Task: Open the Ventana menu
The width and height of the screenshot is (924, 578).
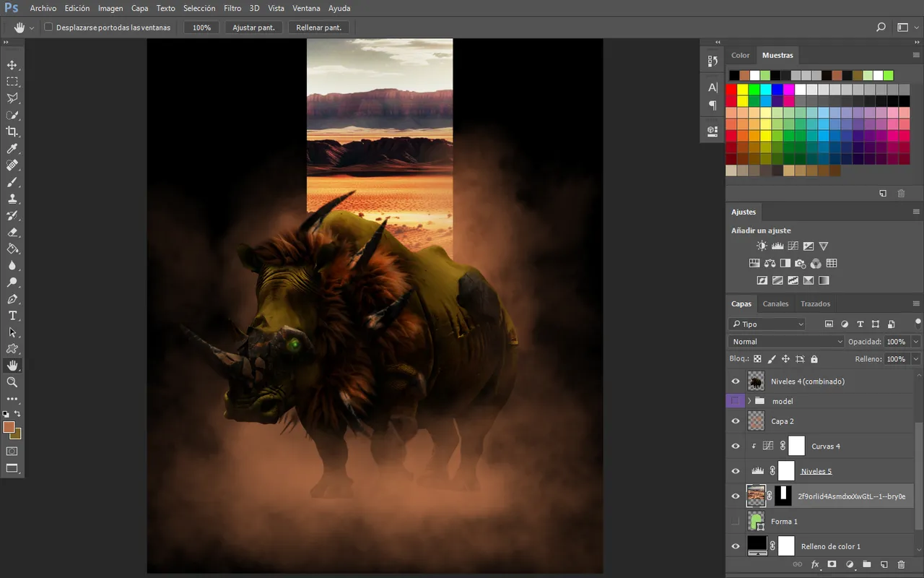Action: point(307,9)
